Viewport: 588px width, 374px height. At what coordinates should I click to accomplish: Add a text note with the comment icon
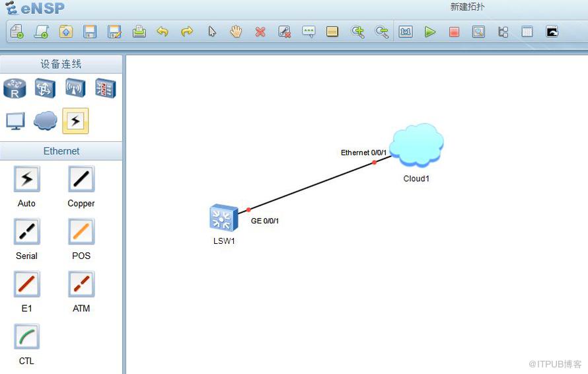click(x=309, y=32)
